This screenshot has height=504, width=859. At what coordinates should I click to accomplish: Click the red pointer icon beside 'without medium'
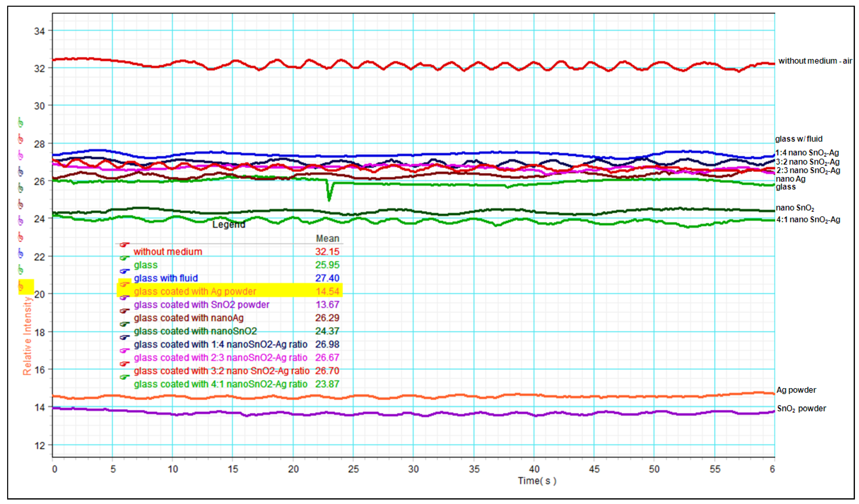pyautogui.click(x=124, y=245)
